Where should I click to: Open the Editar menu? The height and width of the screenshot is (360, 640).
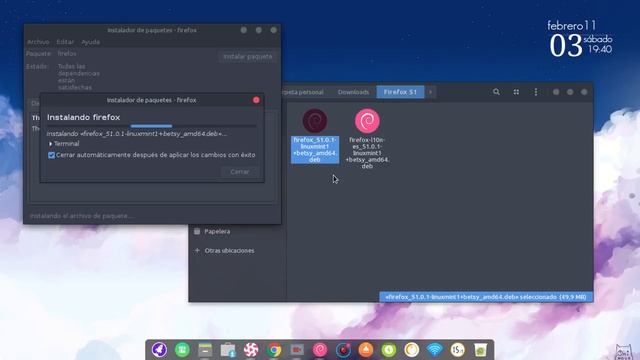65,42
